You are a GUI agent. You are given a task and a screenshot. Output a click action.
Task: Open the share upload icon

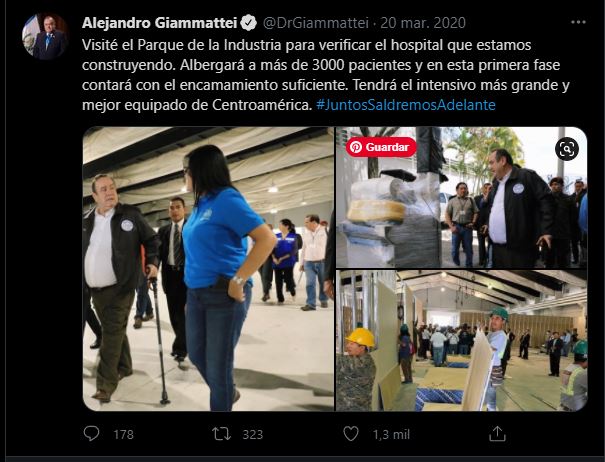(497, 434)
